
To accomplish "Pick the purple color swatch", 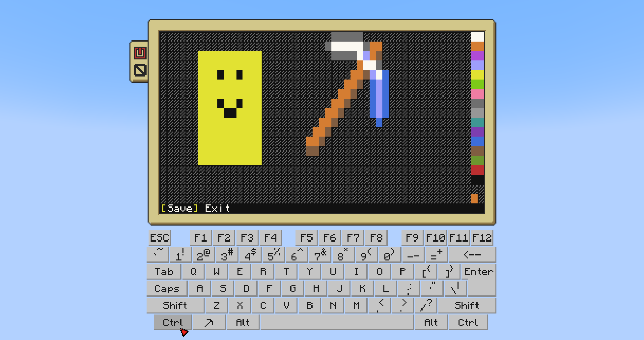I will click(477, 132).
